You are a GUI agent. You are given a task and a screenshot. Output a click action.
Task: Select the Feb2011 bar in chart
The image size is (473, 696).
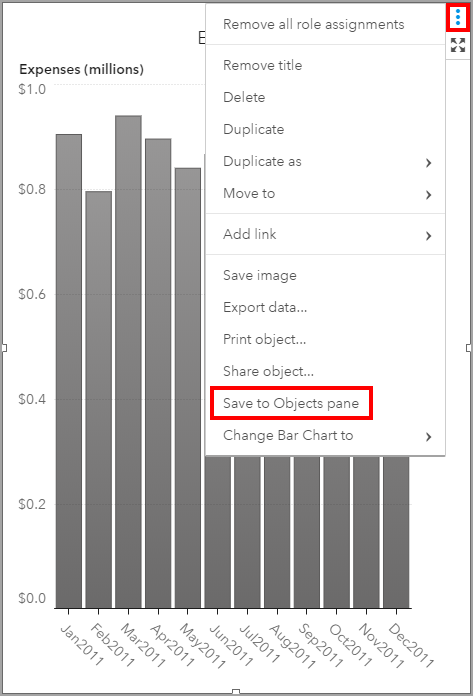click(99, 399)
